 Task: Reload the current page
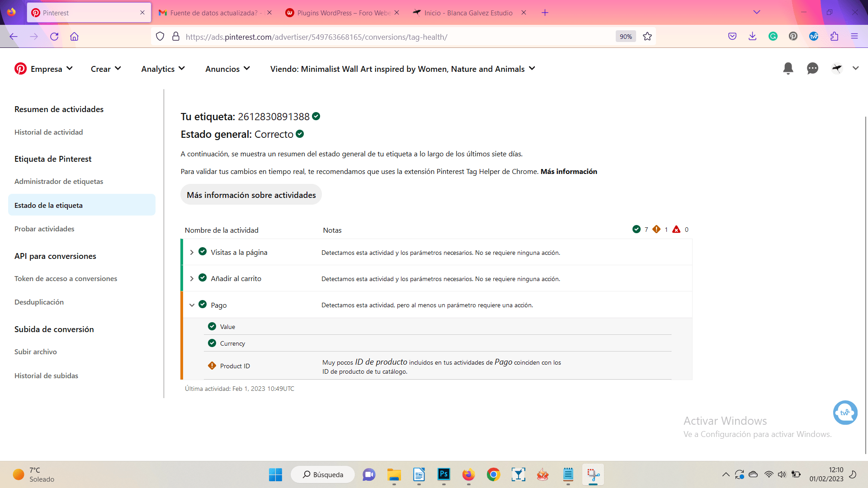point(54,37)
